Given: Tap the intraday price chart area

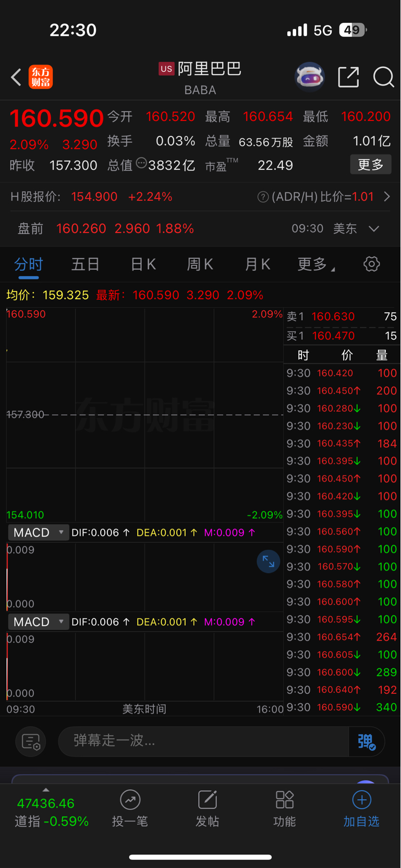Looking at the screenshot, I should [144, 414].
